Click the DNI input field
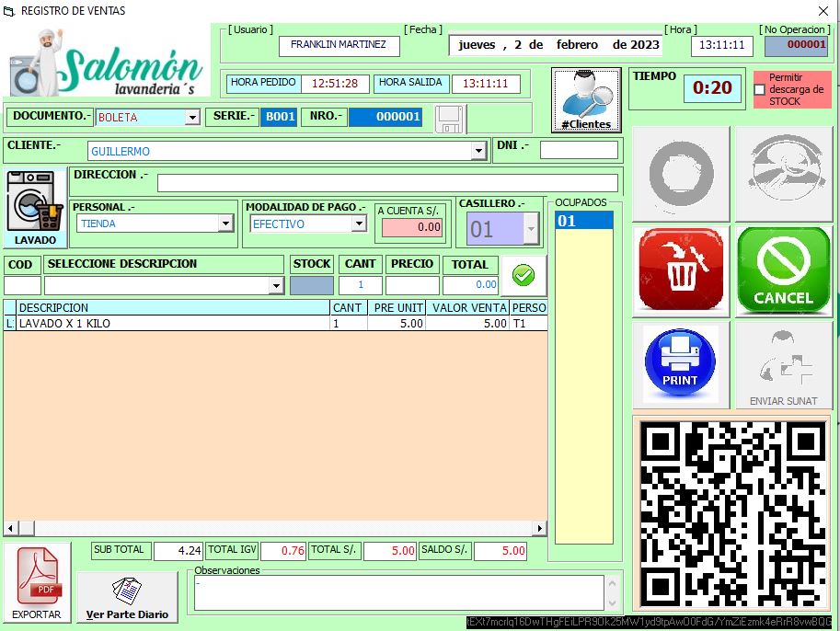840x631 pixels. 579,150
